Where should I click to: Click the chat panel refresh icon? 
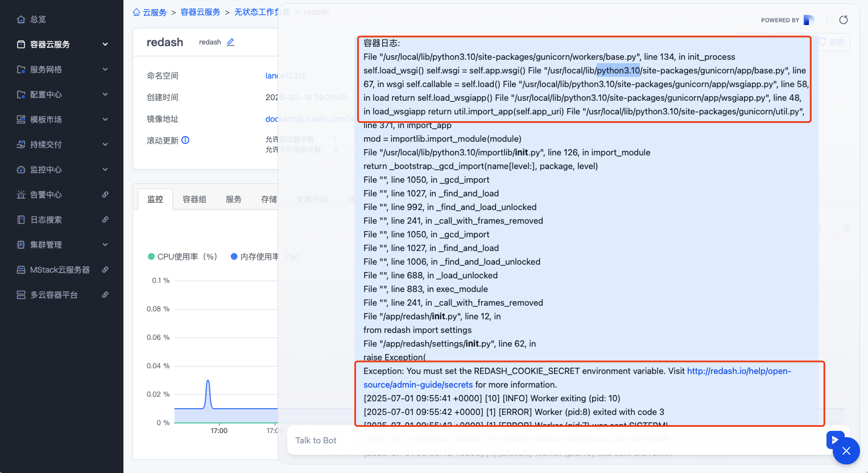point(844,20)
